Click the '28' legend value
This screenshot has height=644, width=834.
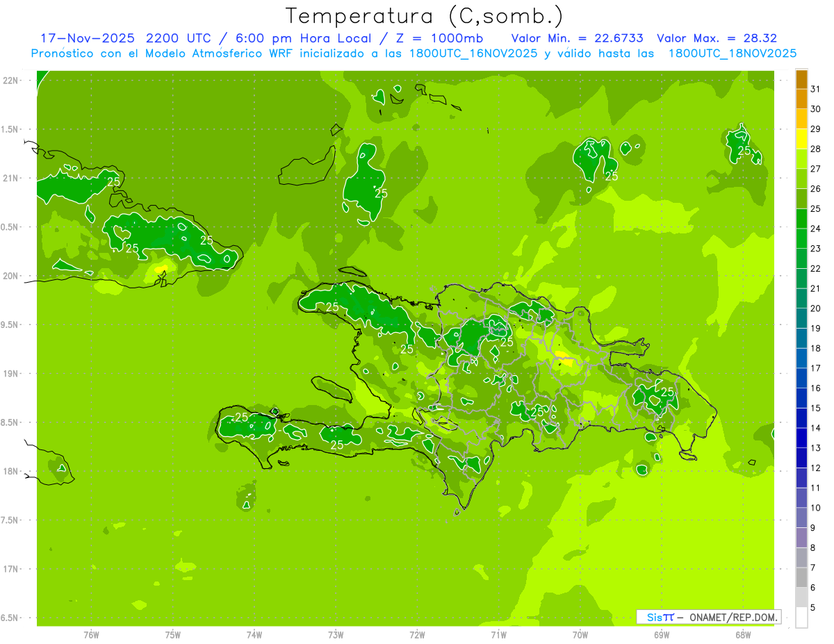click(816, 149)
